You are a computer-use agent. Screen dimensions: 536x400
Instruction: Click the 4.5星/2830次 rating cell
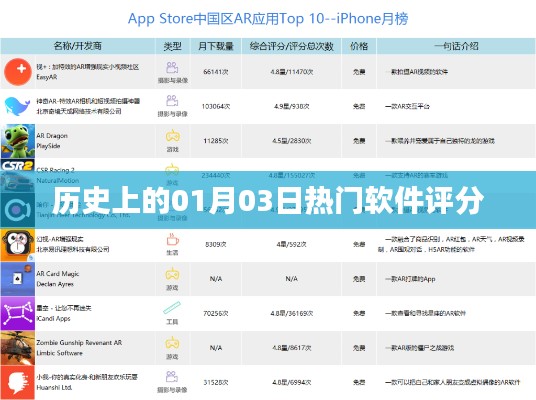click(292, 141)
